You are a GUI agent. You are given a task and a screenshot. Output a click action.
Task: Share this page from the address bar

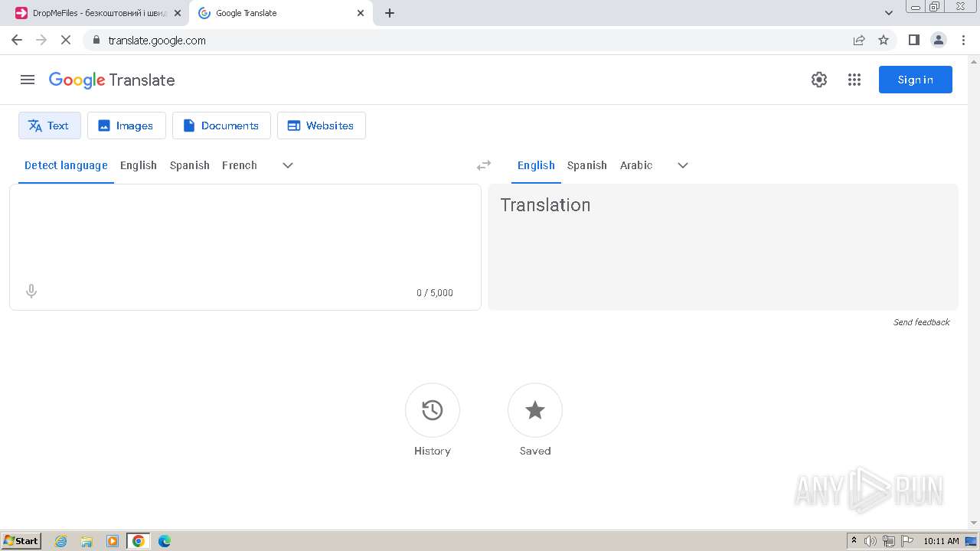859,40
